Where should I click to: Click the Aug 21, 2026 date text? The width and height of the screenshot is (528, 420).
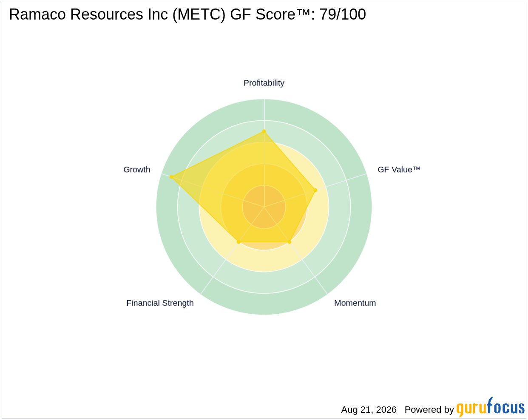[369, 410]
